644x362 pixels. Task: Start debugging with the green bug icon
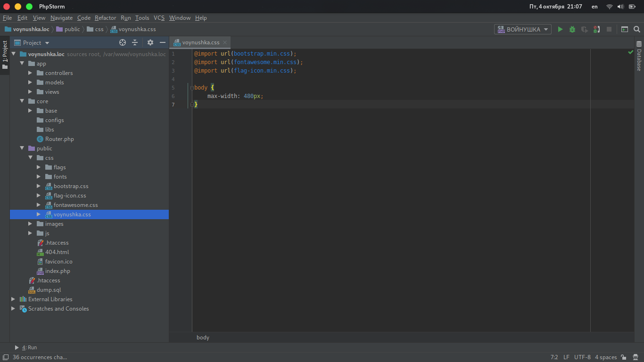[572, 29]
